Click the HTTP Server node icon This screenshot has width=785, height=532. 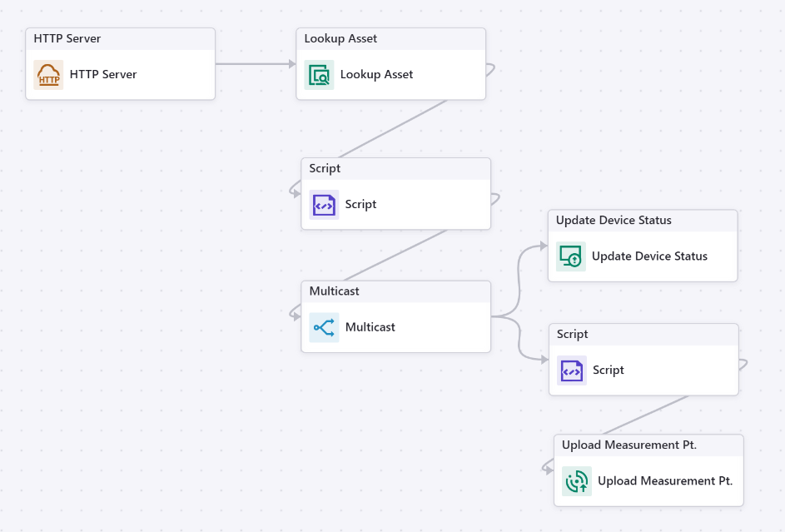pos(48,74)
